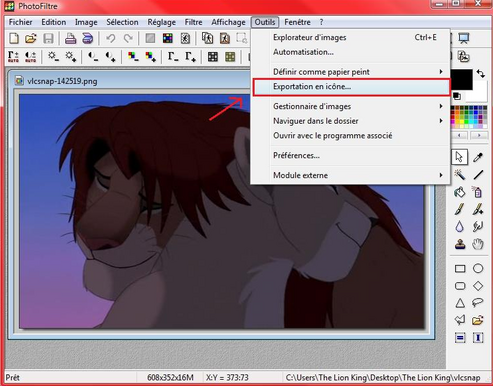Choose the Polygon selection shape

click(460, 320)
